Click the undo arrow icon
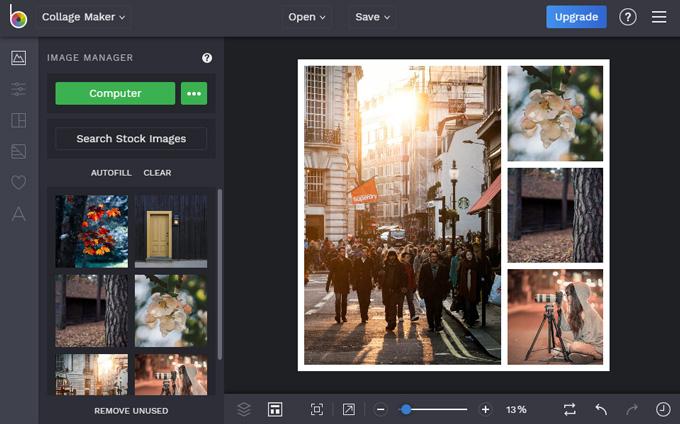Viewport: 680px width, 424px height. (601, 409)
